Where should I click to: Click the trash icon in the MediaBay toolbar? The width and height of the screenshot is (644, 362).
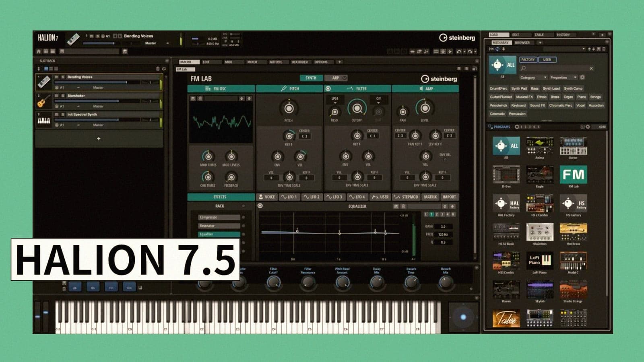[604, 49]
